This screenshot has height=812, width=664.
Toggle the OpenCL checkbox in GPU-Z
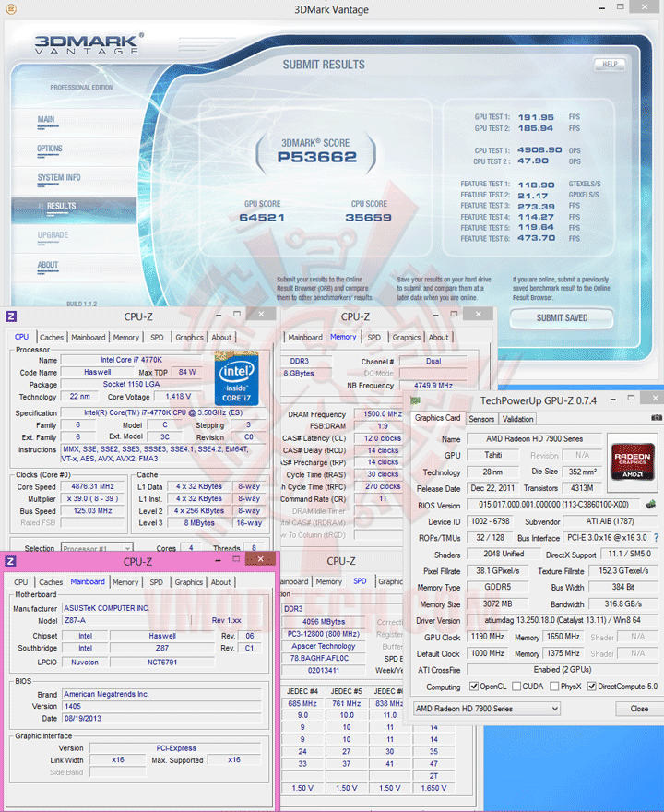coord(473,687)
